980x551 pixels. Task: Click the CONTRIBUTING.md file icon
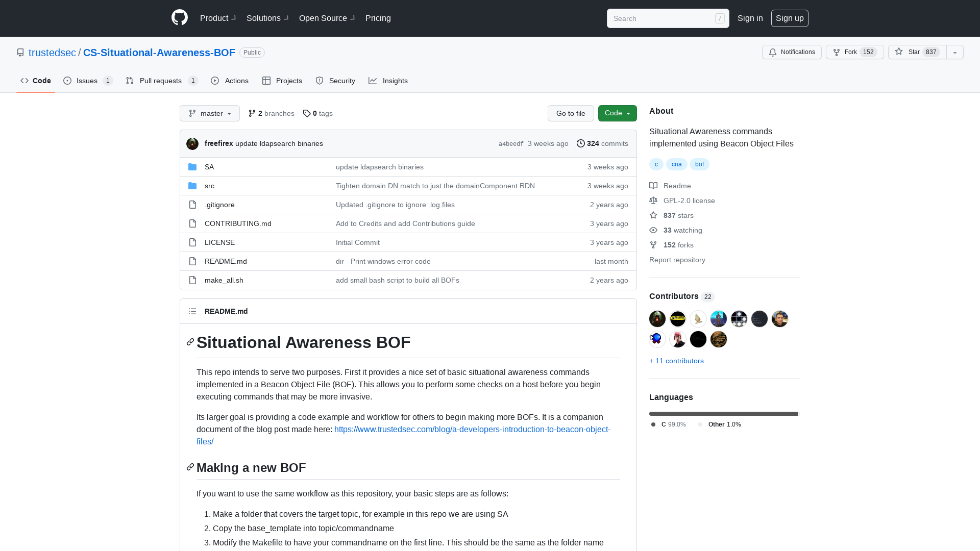tap(192, 223)
